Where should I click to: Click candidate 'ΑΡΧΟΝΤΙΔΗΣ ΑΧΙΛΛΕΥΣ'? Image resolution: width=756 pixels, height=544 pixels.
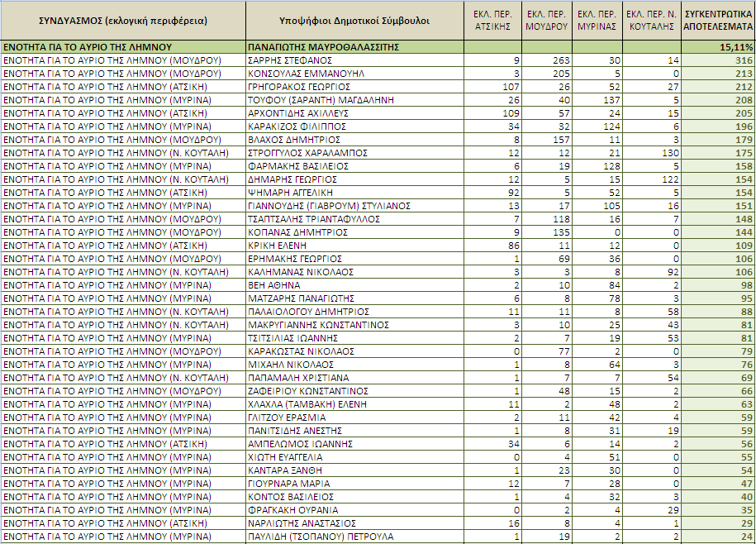(x=298, y=113)
